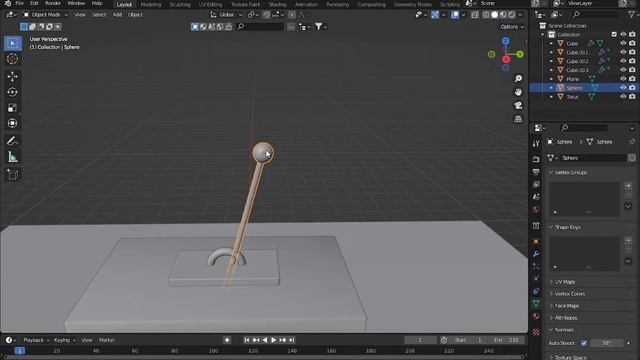Screen dimensions: 640x360
Task: Open the Material properties tab
Action: point(536,316)
